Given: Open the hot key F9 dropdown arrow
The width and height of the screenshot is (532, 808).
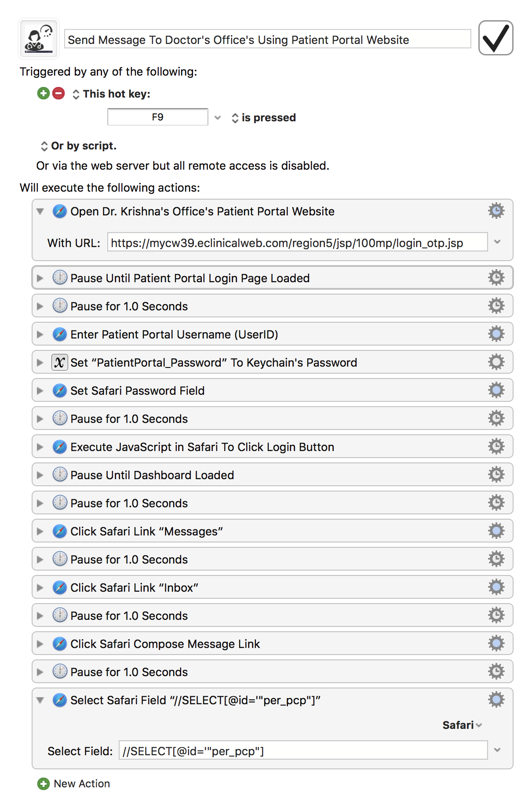Looking at the screenshot, I should click(x=217, y=117).
